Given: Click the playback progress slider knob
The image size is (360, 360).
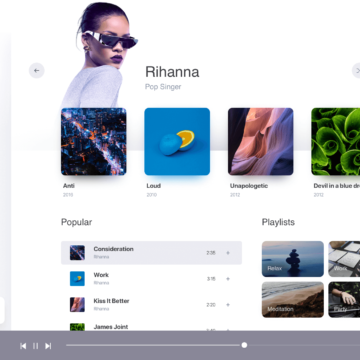Looking at the screenshot, I should click(244, 345).
